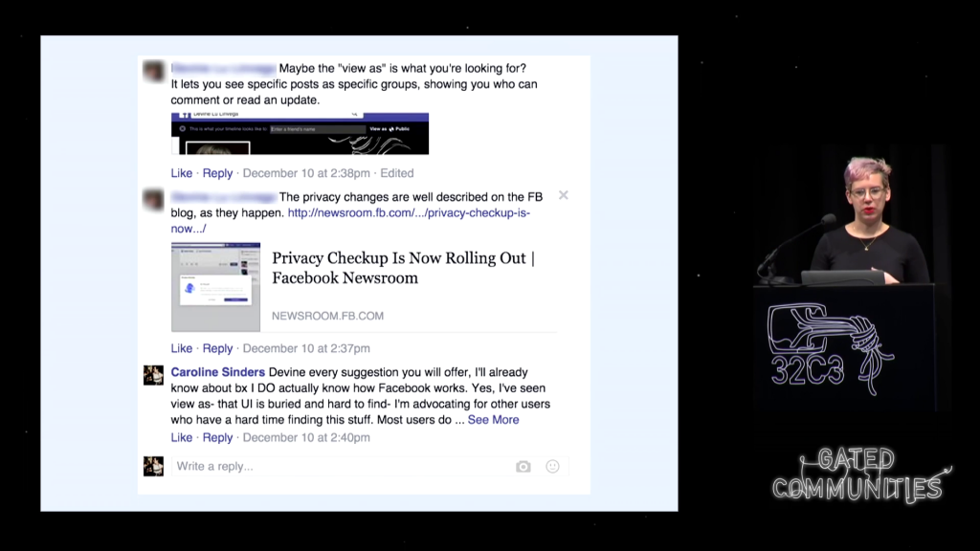The width and height of the screenshot is (980, 551).
Task: Click the December 10 at 2:40pm timestamp
Action: tap(306, 438)
